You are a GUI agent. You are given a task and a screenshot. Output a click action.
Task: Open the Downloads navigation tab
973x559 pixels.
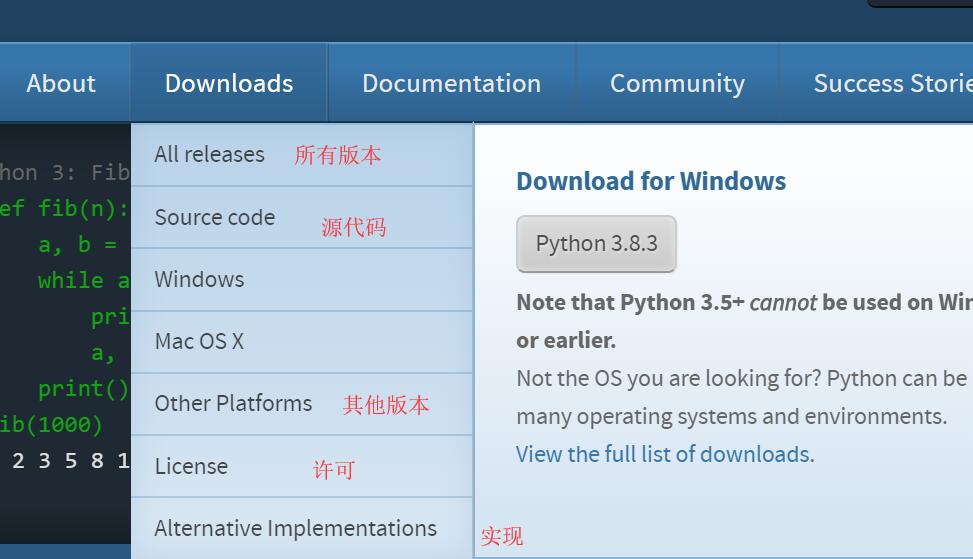coord(229,83)
